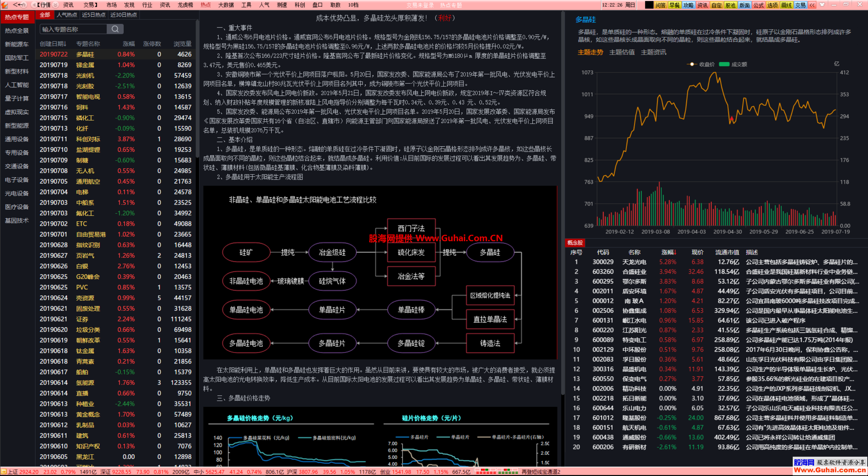Open the 测速 menu
The height and width of the screenshot is (476, 868).
(x=282, y=5)
